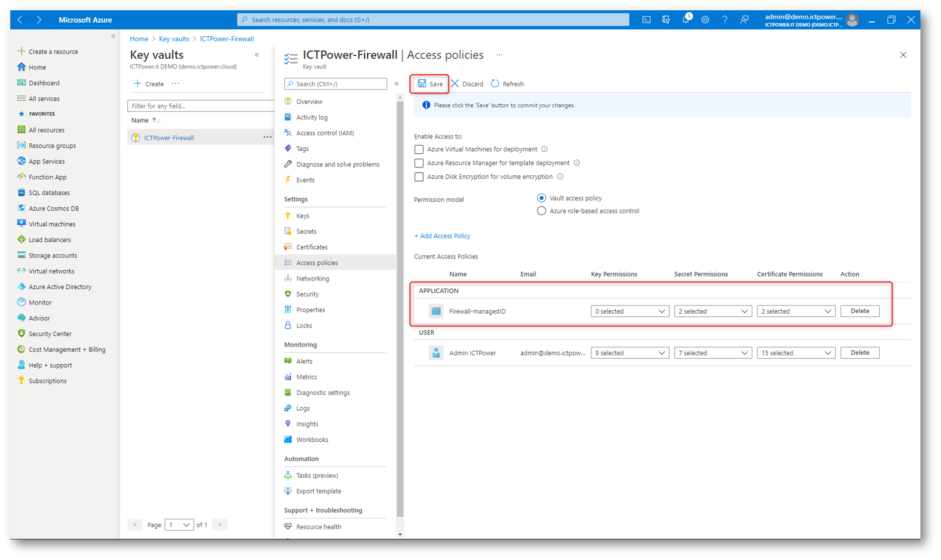
Task: Open Firewall-managedID Certificate Permissions dropdown
Action: tap(796, 311)
